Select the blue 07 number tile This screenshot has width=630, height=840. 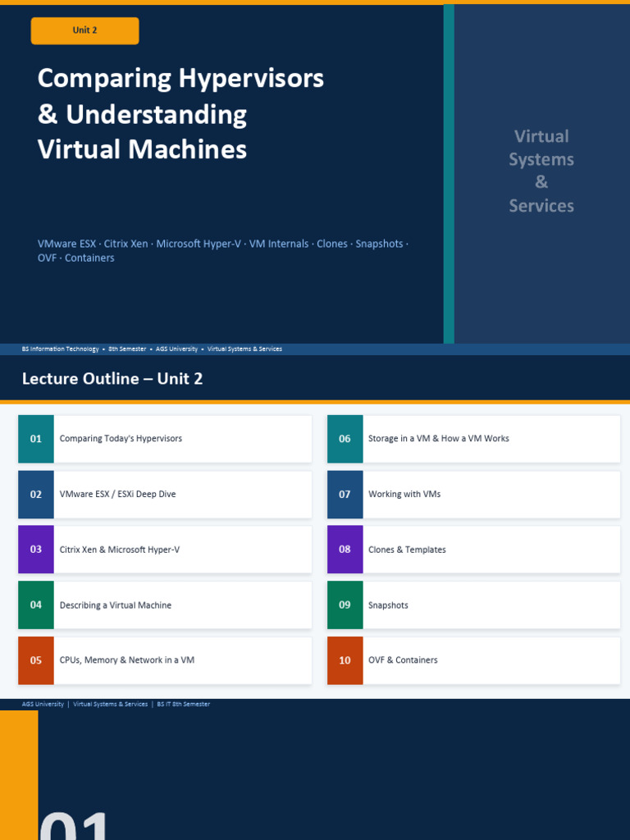point(345,495)
